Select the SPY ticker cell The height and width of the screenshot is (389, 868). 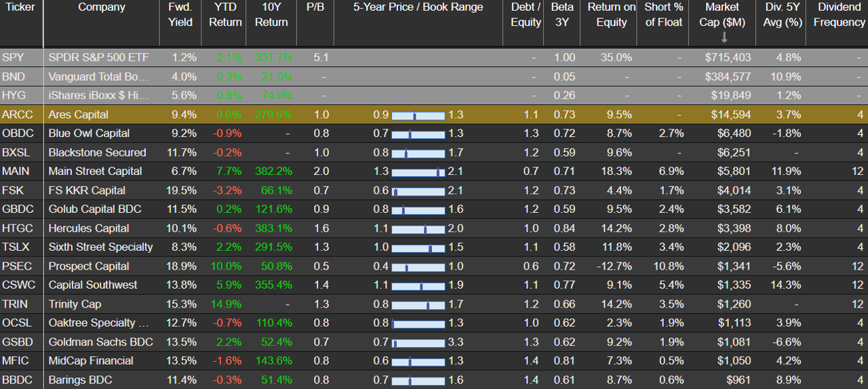13,58
